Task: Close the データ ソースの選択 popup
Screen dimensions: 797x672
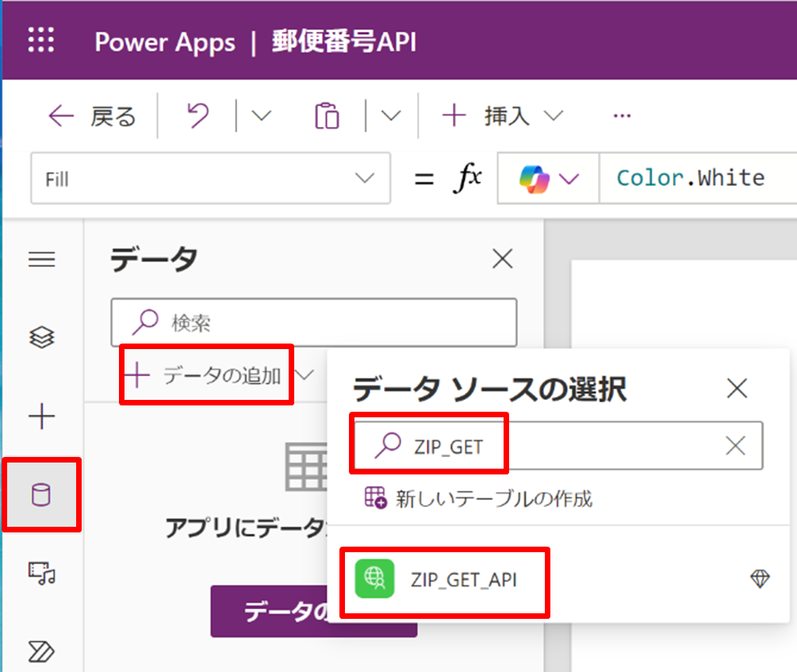Action: [737, 389]
